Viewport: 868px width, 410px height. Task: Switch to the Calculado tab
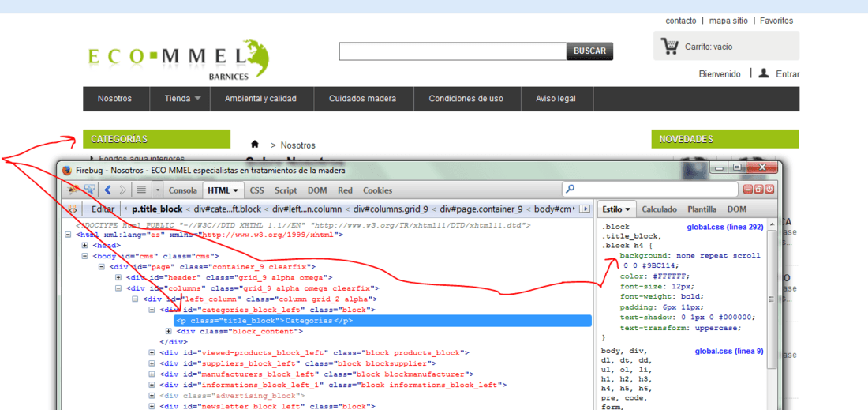tap(660, 209)
